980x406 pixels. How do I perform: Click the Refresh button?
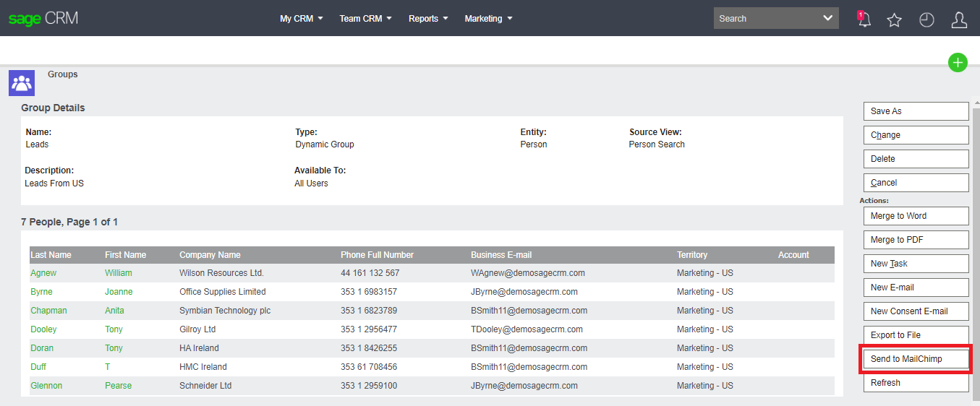tap(916, 383)
